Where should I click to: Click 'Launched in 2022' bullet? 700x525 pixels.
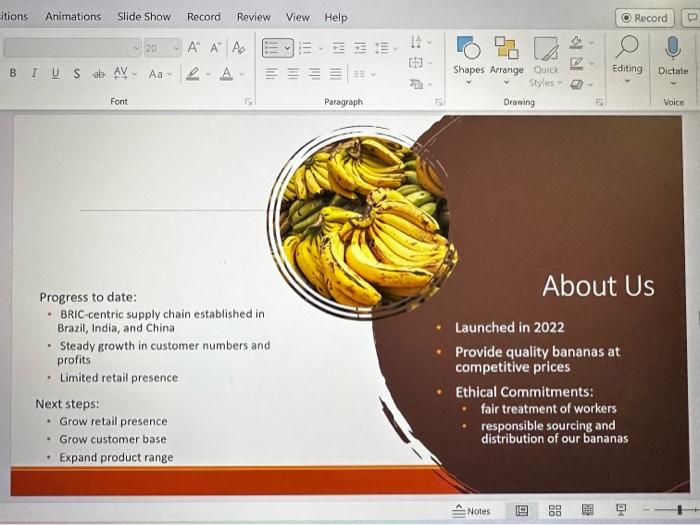coord(509,327)
